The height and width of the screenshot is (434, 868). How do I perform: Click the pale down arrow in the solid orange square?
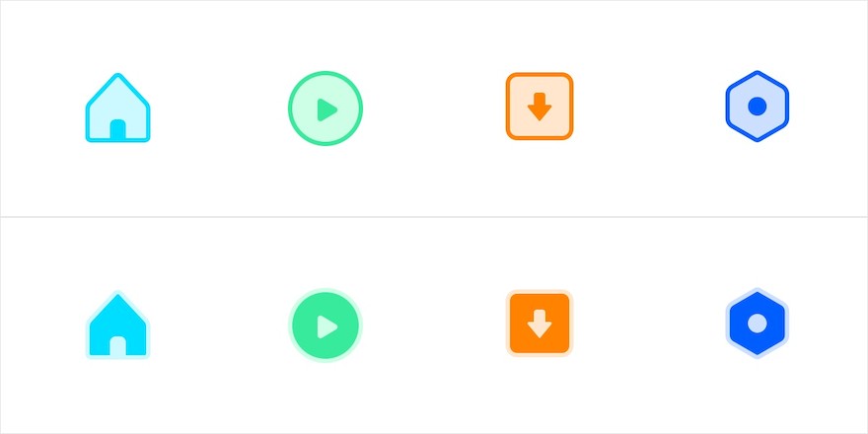pyautogui.click(x=540, y=324)
